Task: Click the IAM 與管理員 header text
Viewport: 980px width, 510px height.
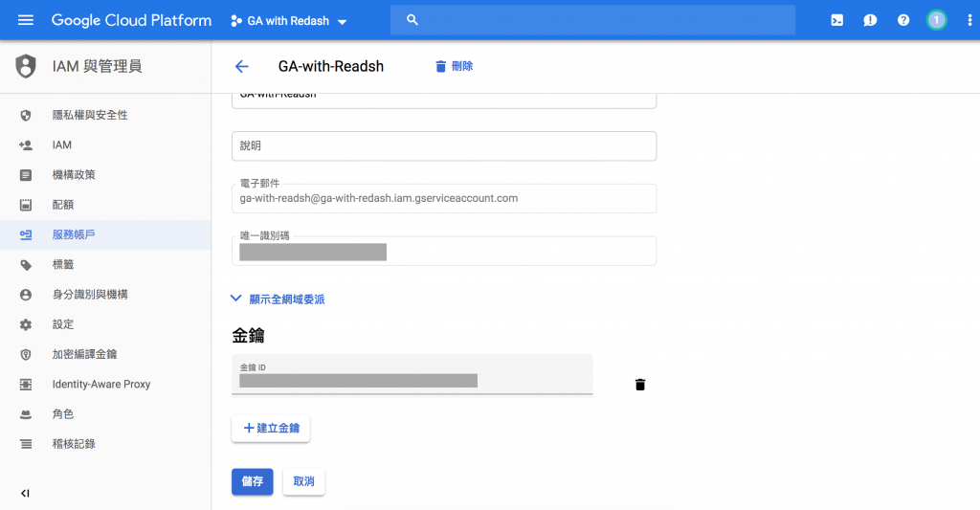Action: click(97, 66)
